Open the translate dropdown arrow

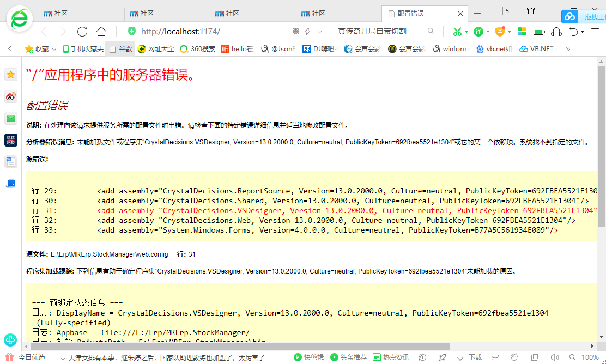pyautogui.click(x=488, y=32)
